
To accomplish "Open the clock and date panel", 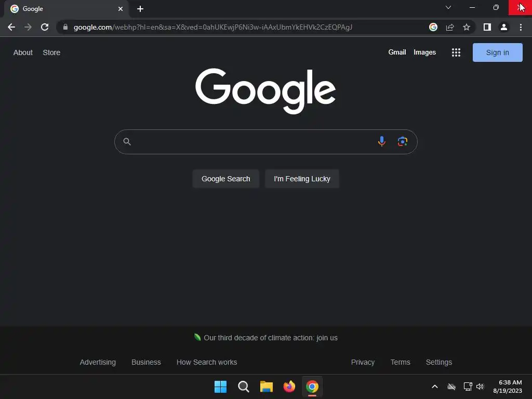I will (x=508, y=387).
